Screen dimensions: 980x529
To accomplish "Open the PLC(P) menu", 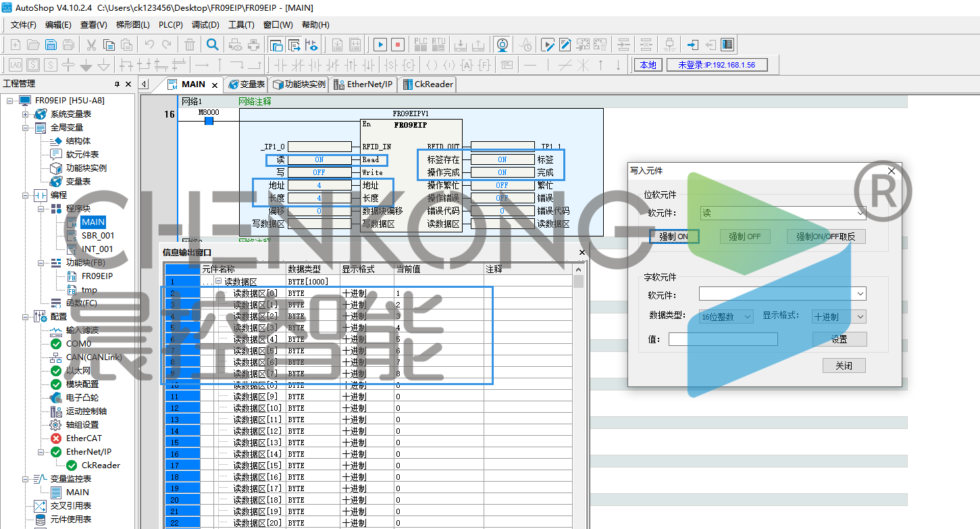I will [x=170, y=25].
